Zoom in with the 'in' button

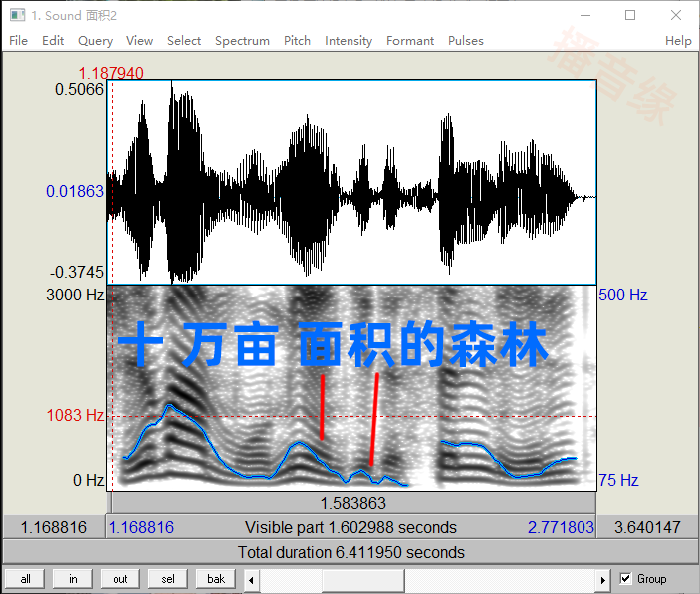point(73,579)
